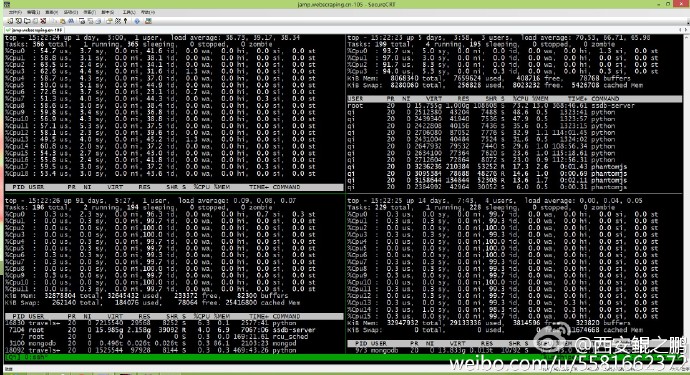Click the Connect in Tab toolbar icon

(27, 21)
